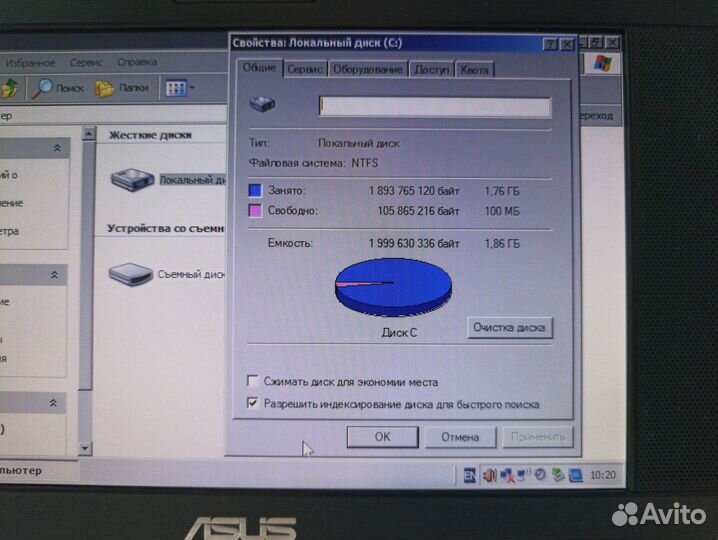Click the Устройства со съемными group header

coord(166,228)
